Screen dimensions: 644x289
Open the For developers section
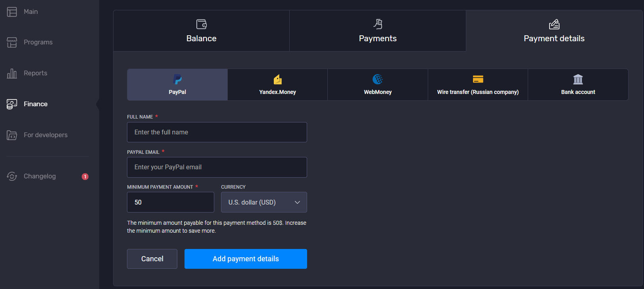[46, 135]
